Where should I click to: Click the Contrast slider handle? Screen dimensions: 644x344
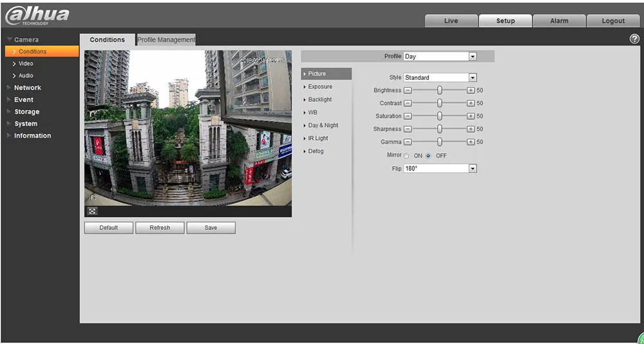(x=439, y=103)
